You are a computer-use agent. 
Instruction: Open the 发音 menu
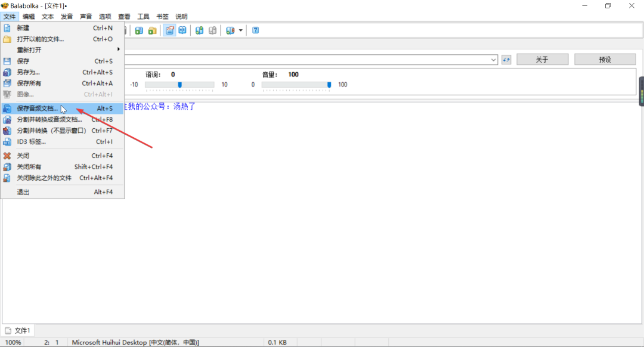67,17
